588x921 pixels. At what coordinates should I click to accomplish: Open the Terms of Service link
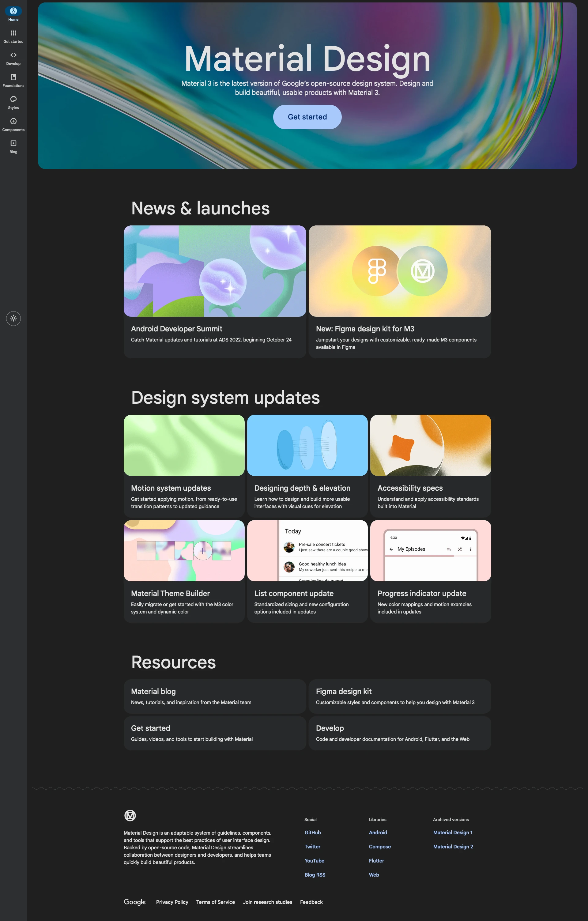tap(215, 902)
